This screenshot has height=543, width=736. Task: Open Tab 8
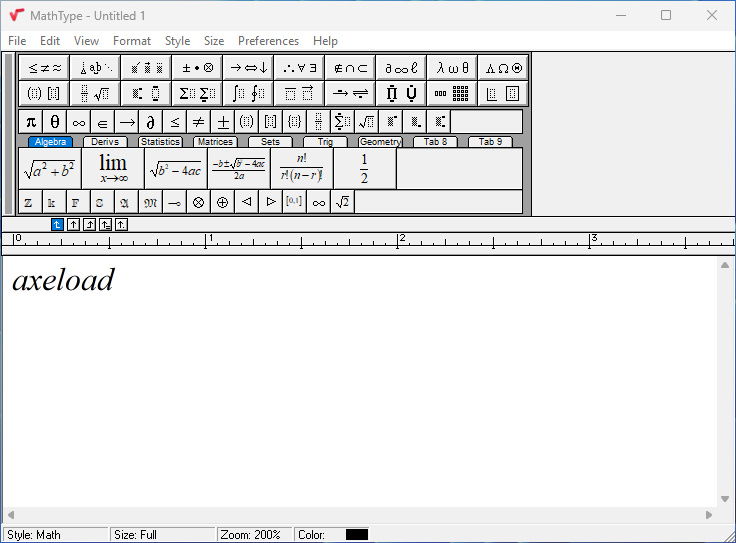435,142
